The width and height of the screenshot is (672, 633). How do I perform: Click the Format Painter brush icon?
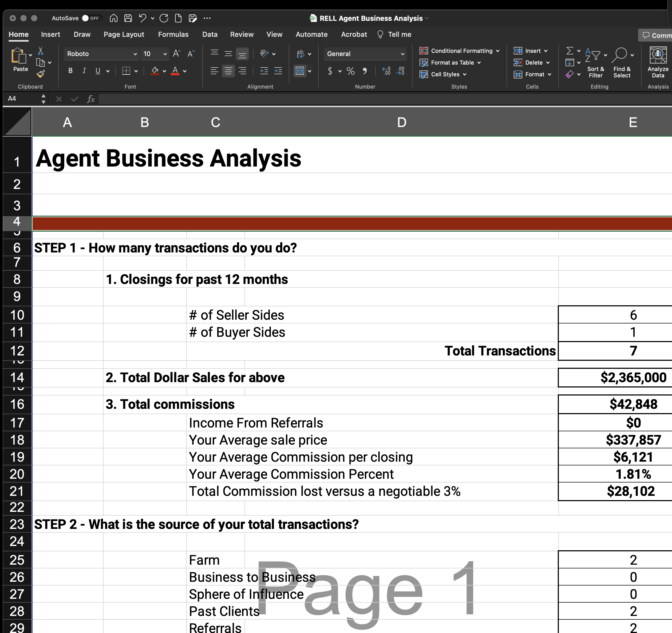pyautogui.click(x=41, y=74)
